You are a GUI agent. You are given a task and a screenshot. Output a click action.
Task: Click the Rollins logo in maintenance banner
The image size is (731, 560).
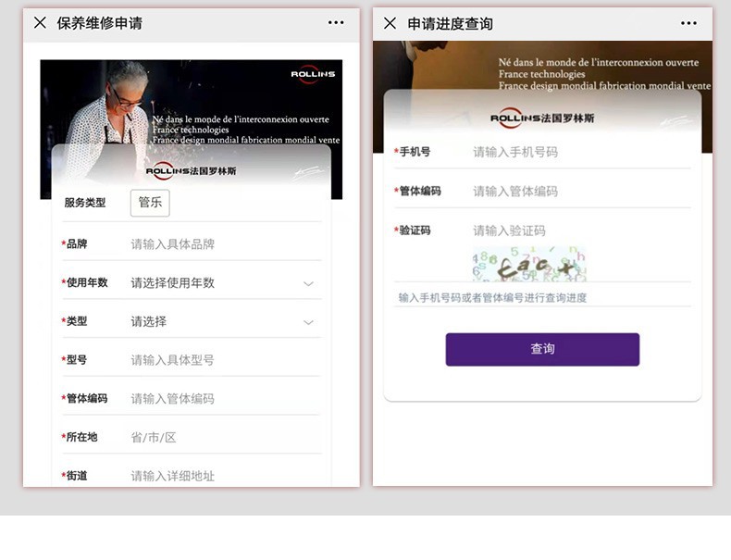[x=313, y=74]
